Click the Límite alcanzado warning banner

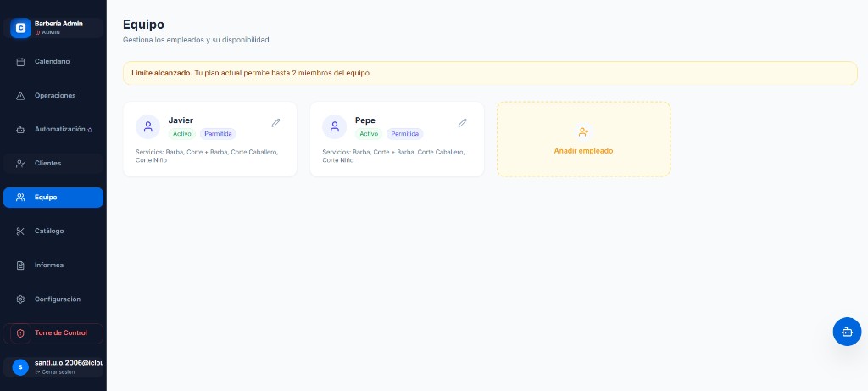490,73
